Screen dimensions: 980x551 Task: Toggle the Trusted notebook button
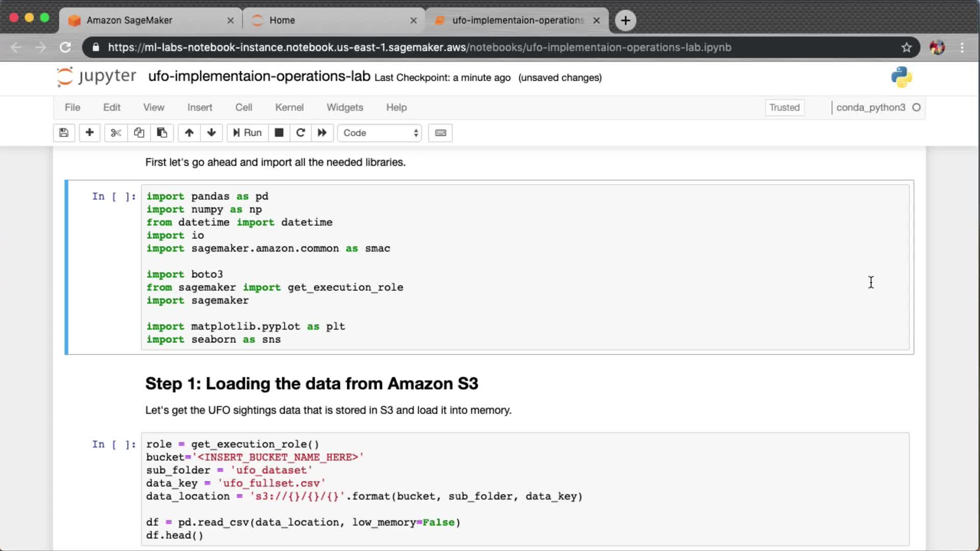[x=784, y=108]
